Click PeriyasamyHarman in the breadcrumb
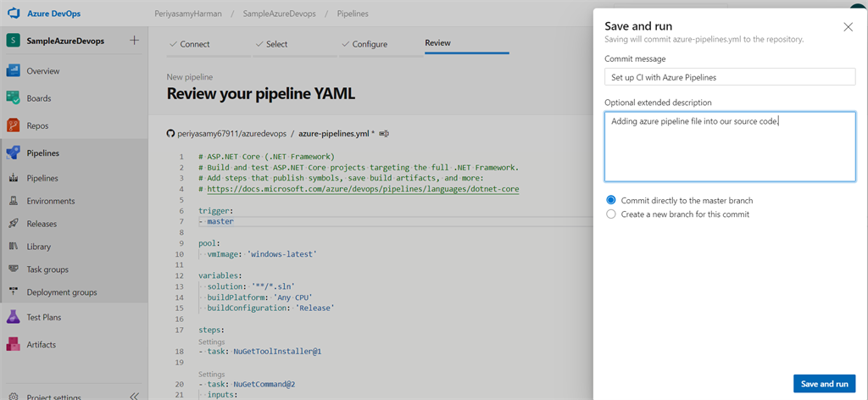868x400 pixels. (187, 14)
